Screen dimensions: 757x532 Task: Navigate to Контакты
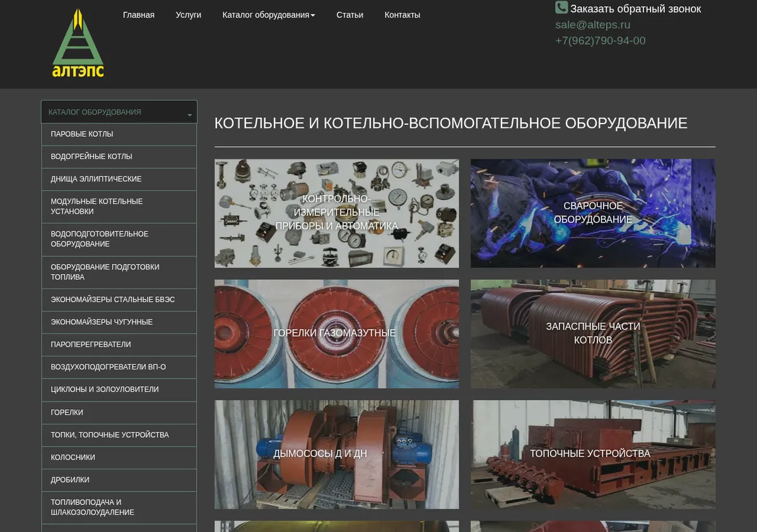coord(402,15)
